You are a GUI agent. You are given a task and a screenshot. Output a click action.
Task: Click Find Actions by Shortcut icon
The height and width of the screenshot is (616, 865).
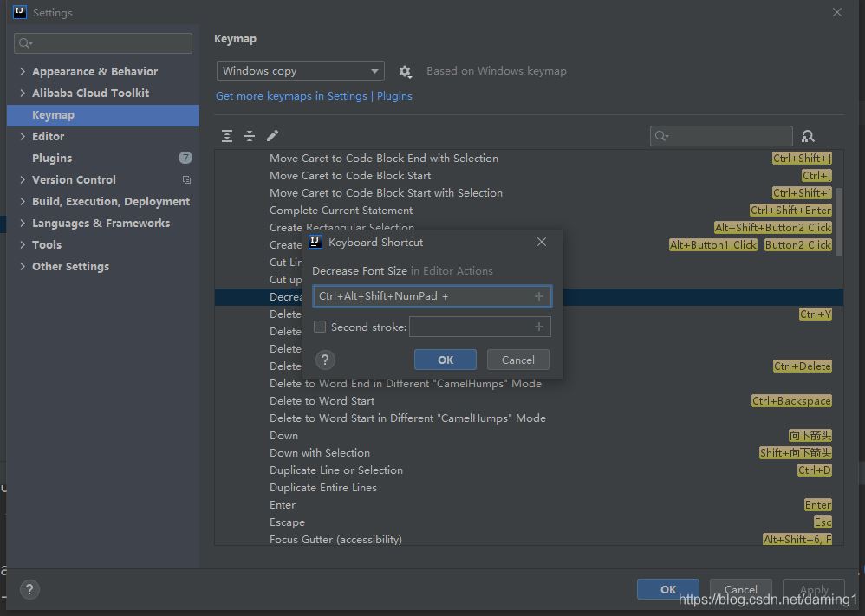coord(808,136)
